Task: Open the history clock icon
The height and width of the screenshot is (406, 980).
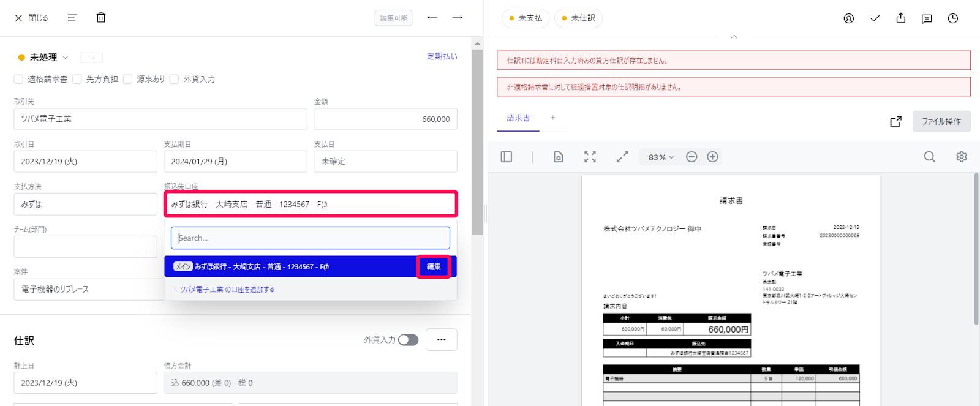Action: [x=953, y=18]
